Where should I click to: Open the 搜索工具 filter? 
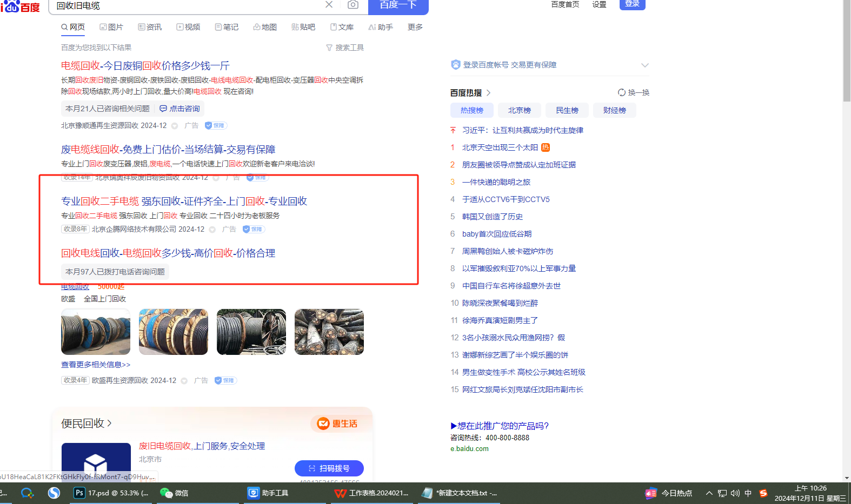[x=345, y=48]
